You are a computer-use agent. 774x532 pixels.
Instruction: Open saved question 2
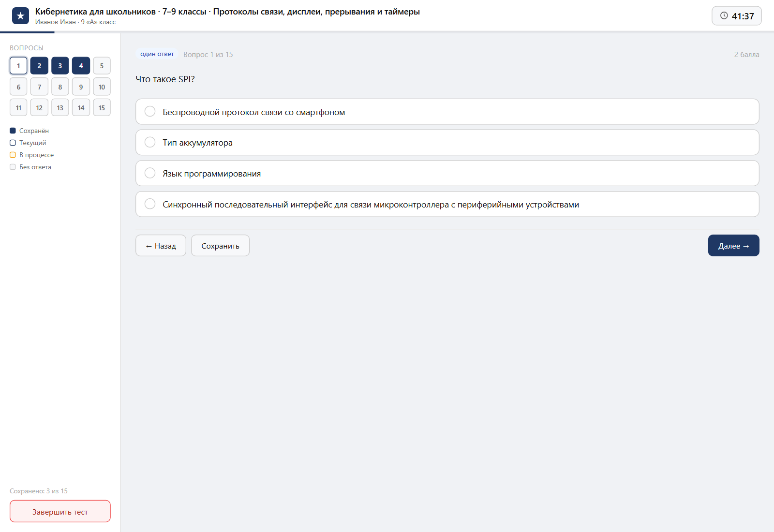pyautogui.click(x=39, y=66)
